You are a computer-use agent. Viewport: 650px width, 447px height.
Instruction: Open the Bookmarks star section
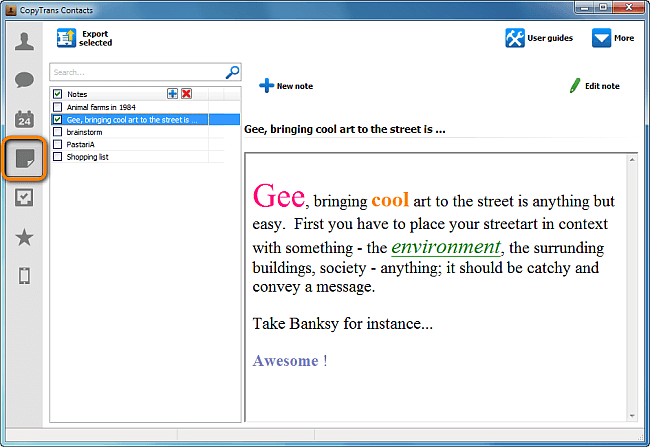pyautogui.click(x=24, y=237)
